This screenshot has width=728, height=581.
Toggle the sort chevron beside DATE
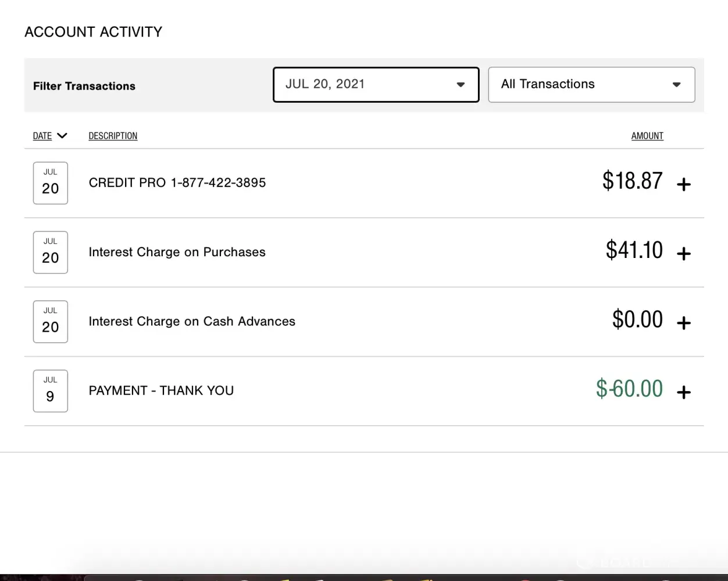(62, 136)
